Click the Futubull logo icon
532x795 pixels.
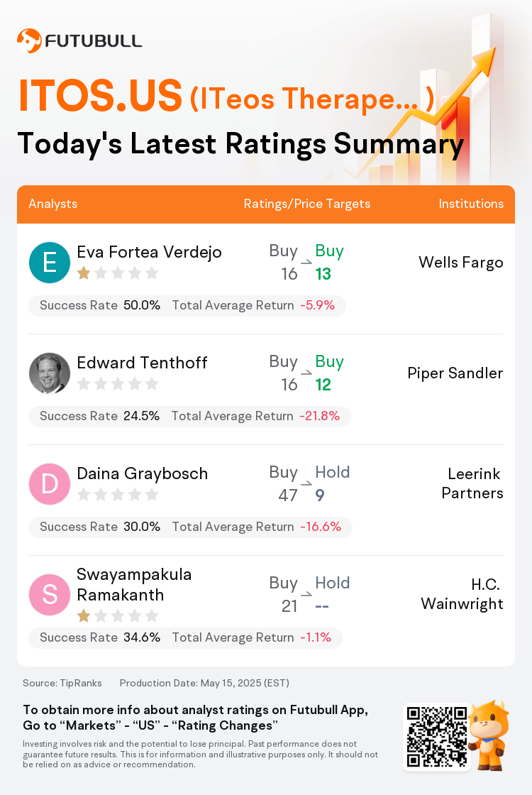pyautogui.click(x=29, y=40)
